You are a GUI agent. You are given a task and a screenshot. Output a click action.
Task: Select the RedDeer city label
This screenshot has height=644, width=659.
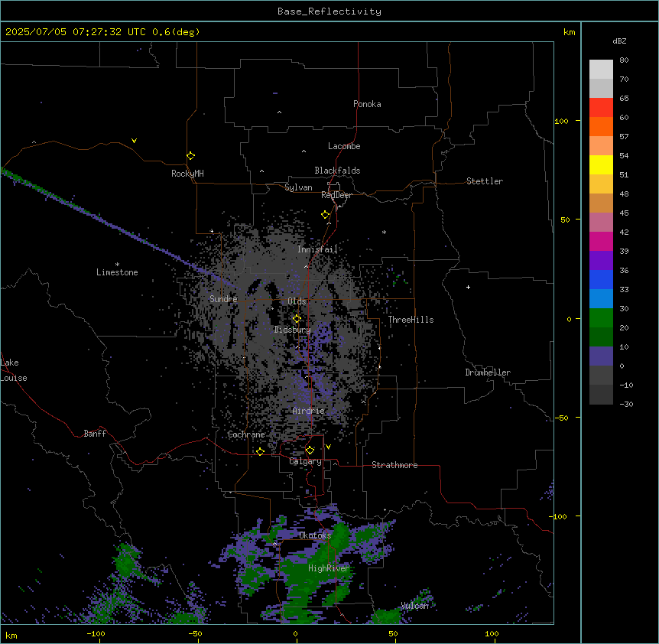(336, 195)
